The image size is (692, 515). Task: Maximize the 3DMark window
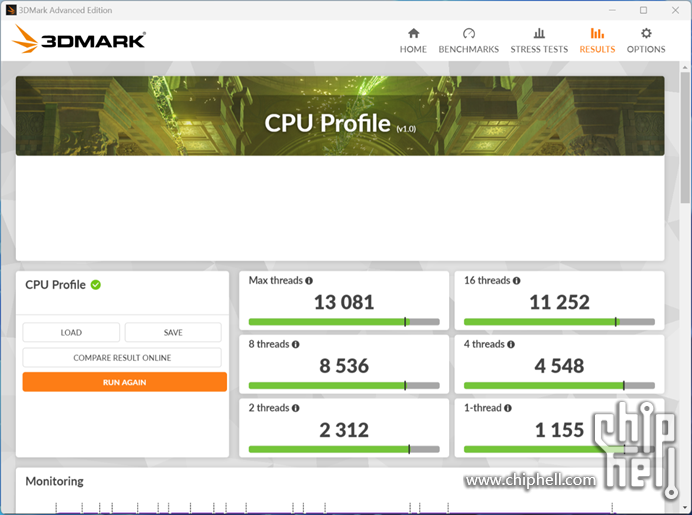[x=643, y=10]
